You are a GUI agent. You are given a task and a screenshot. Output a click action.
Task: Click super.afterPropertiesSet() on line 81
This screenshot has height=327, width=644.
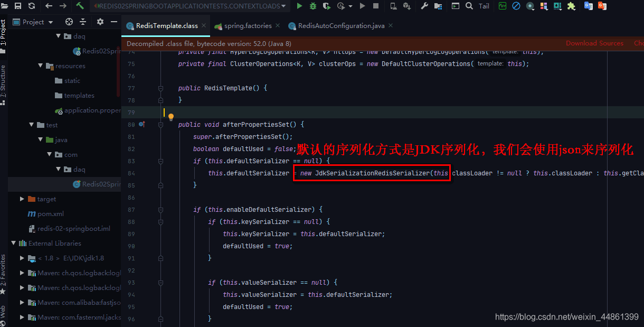click(243, 137)
